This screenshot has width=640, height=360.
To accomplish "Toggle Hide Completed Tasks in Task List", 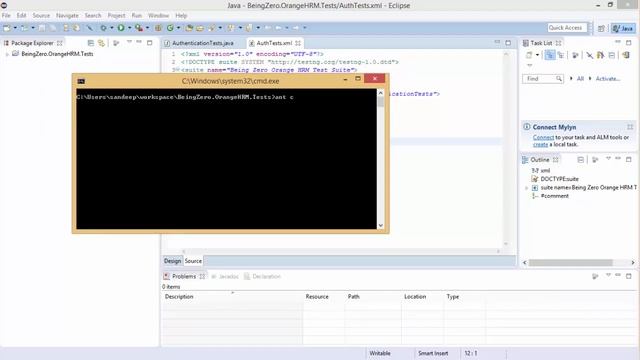I will coord(590,55).
